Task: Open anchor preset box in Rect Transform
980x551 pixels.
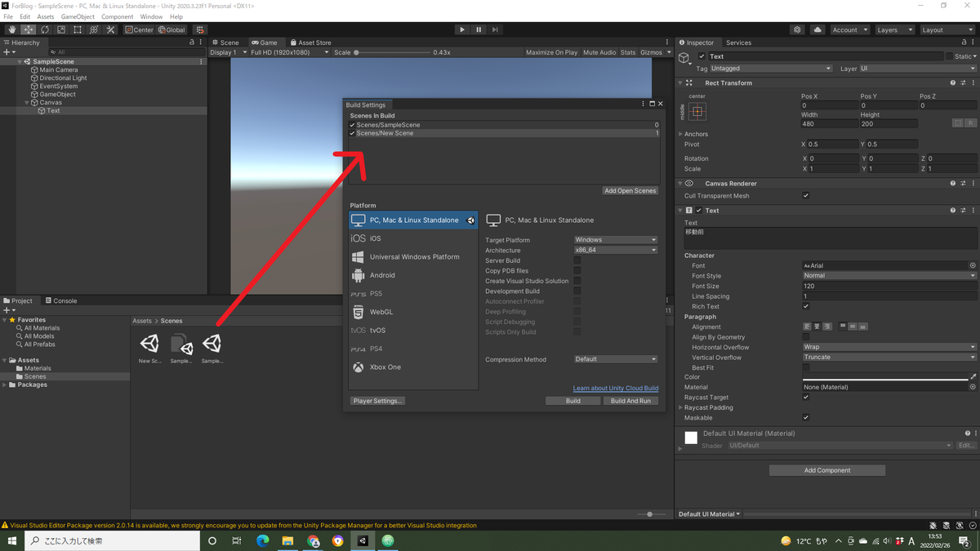Action: click(697, 111)
